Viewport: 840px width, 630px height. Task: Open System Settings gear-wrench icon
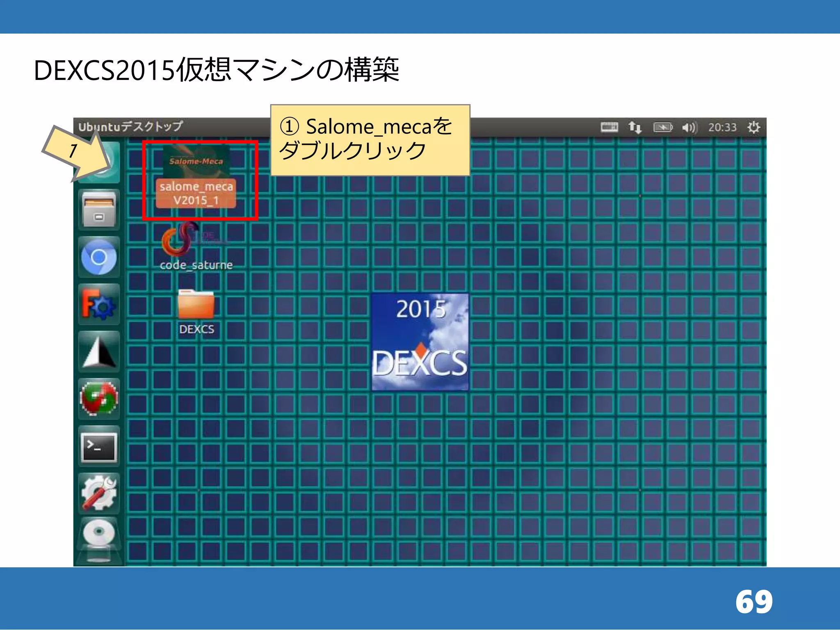coord(99,493)
